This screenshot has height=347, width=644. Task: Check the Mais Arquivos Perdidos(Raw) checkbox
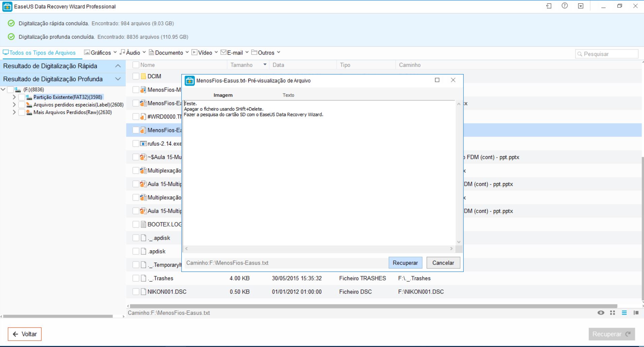tap(22, 112)
